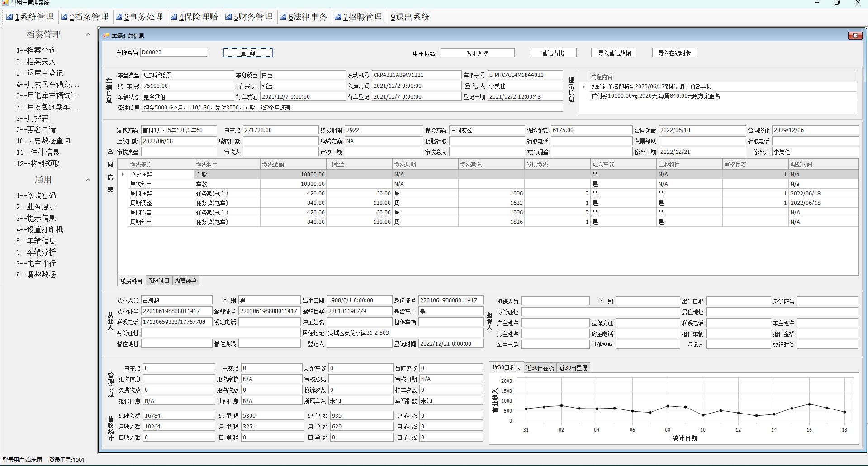The height and width of the screenshot is (466, 868).
Task: Click the 查询 button
Action: tap(248, 52)
